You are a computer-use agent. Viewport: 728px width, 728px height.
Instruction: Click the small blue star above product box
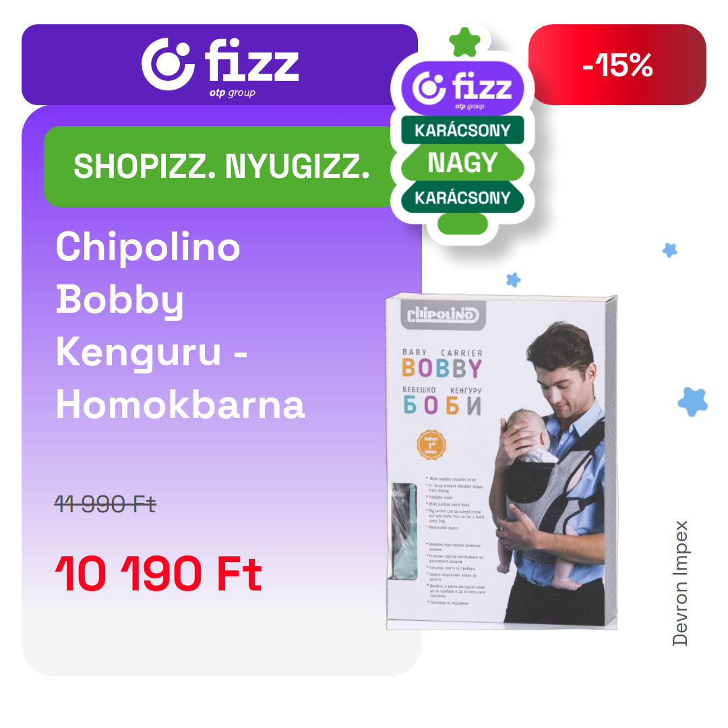point(513,280)
